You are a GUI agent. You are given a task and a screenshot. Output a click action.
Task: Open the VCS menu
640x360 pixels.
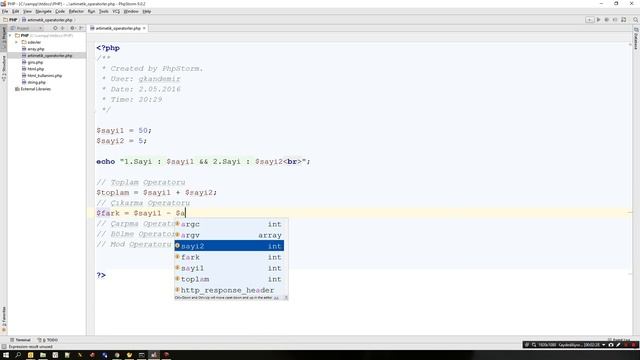[x=116, y=11]
